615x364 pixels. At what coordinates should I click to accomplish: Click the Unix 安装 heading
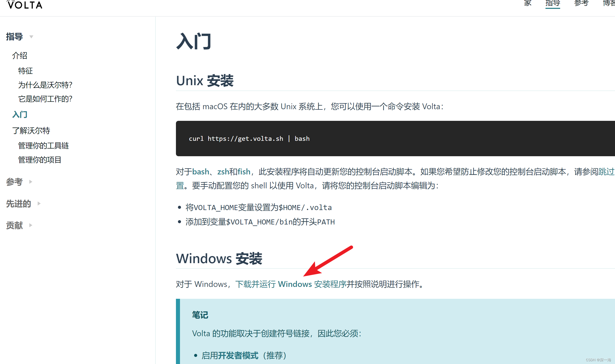click(x=205, y=81)
